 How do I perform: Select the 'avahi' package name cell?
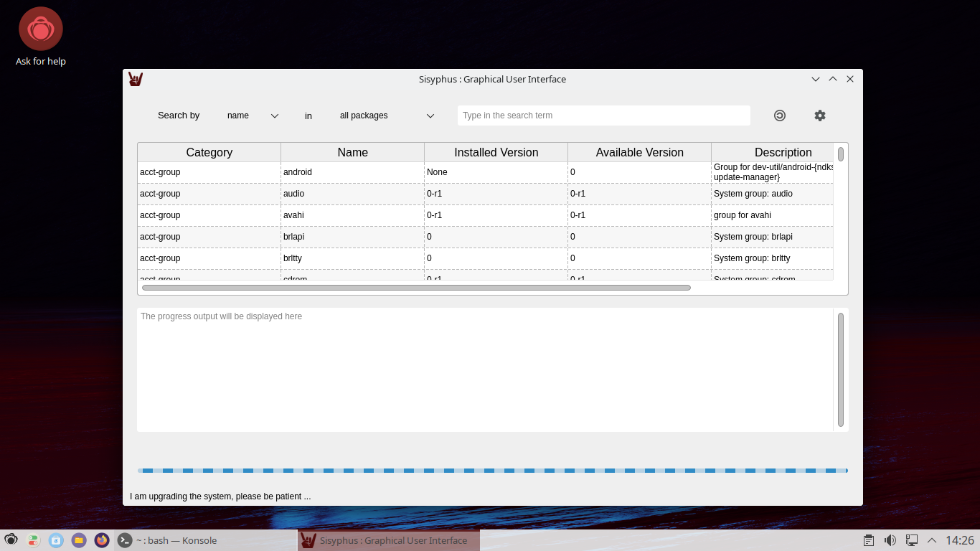click(353, 215)
